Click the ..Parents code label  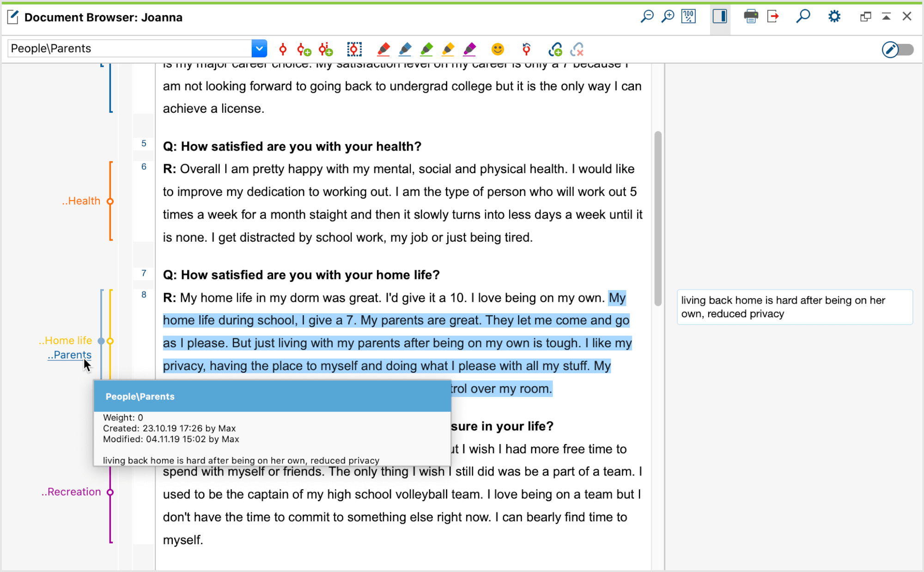69,355
